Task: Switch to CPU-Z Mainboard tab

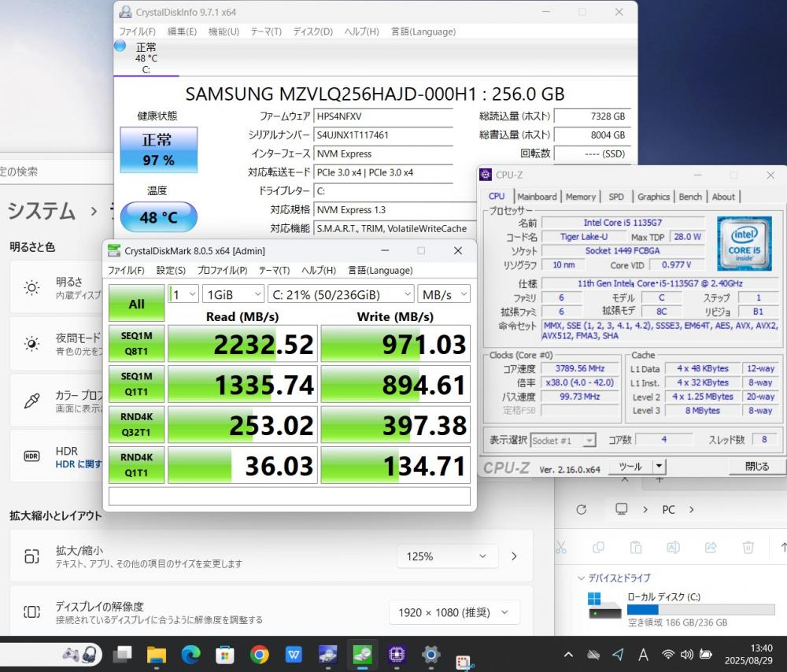Action: coord(537,197)
